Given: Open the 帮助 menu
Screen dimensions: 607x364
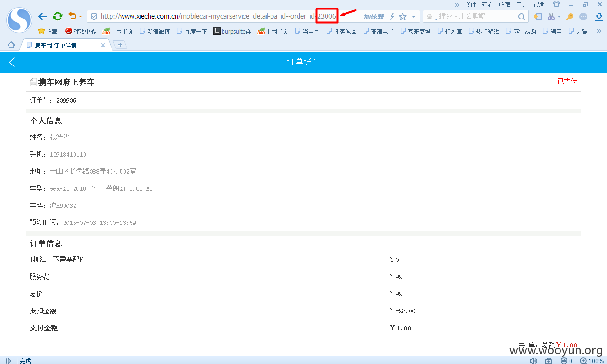Looking at the screenshot, I should point(539,4).
